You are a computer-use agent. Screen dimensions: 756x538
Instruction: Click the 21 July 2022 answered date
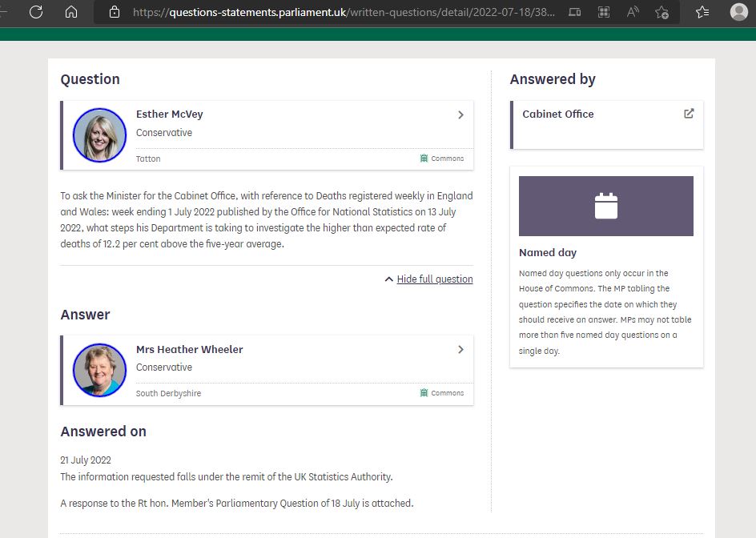click(x=86, y=460)
